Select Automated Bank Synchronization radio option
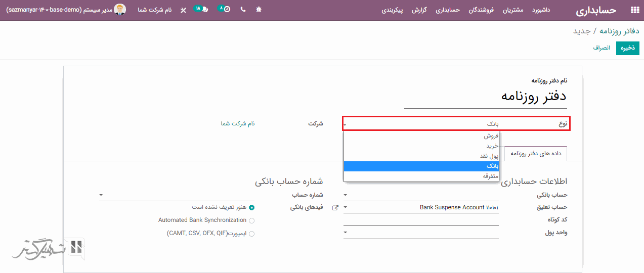Image resolution: width=644 pixels, height=273 pixels. 251,220
